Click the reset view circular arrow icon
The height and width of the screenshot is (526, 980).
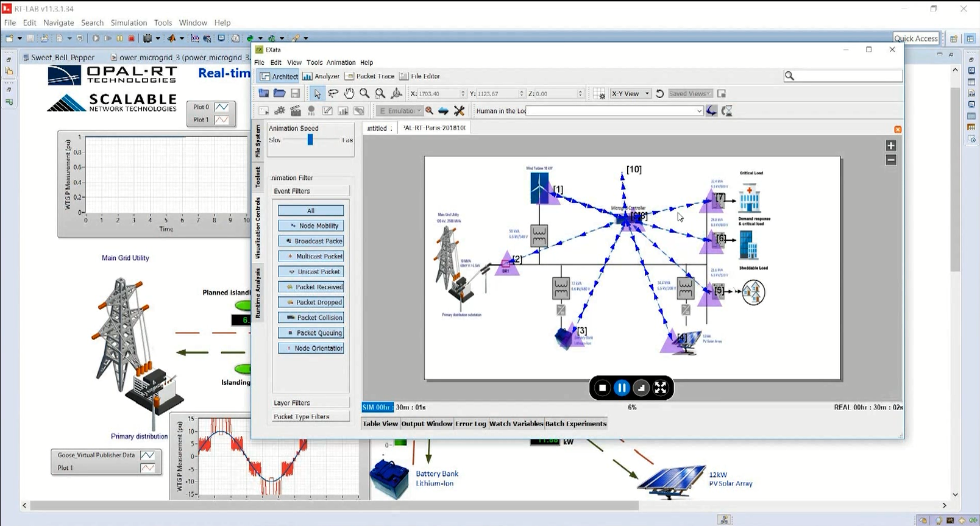659,94
